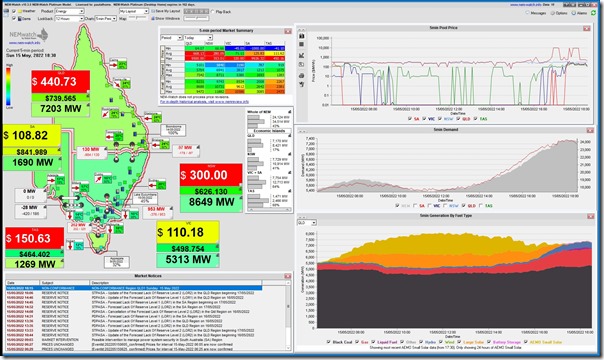
Task: Toggle QLD series in the Pool Price chart
Action: coord(458,119)
